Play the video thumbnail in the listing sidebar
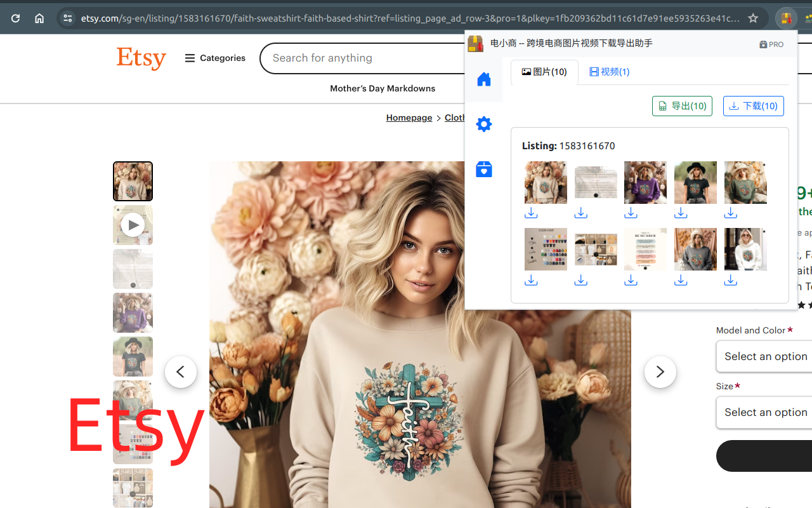 (133, 224)
